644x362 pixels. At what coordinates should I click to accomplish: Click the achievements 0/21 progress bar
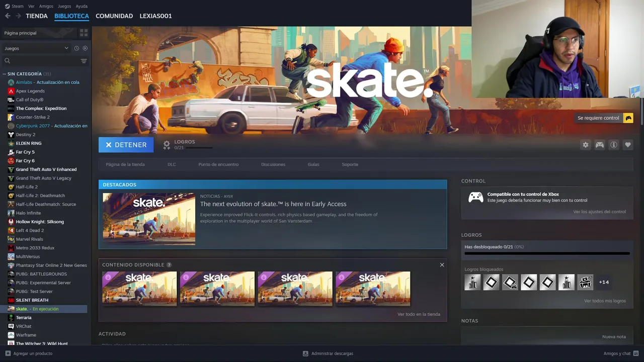pos(547,253)
